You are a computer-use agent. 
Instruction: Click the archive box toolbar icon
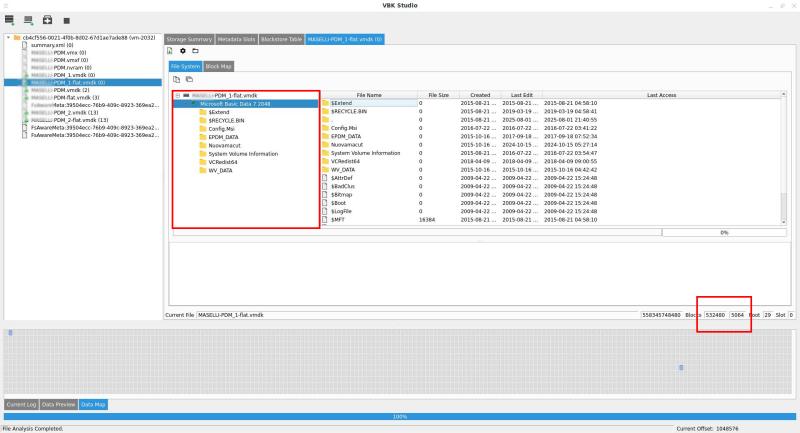(x=47, y=20)
